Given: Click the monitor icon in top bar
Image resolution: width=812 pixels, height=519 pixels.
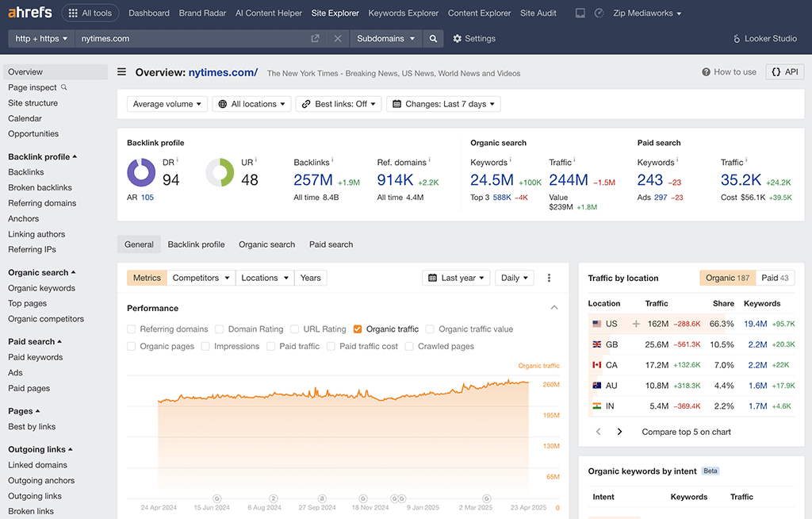Looking at the screenshot, I should (580, 13).
